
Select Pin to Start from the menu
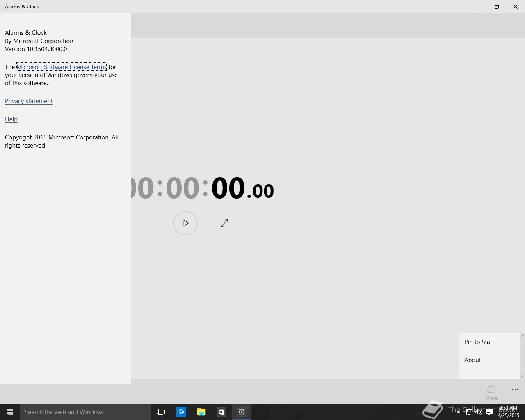489,342
